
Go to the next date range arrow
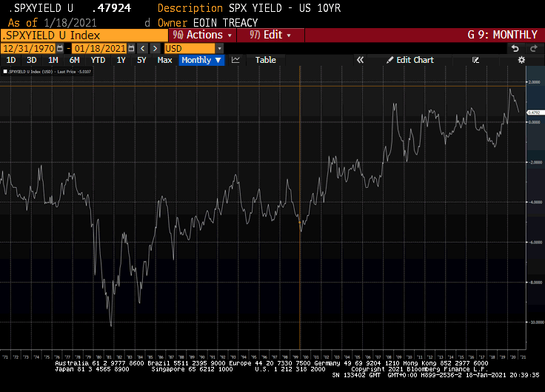(x=155, y=48)
